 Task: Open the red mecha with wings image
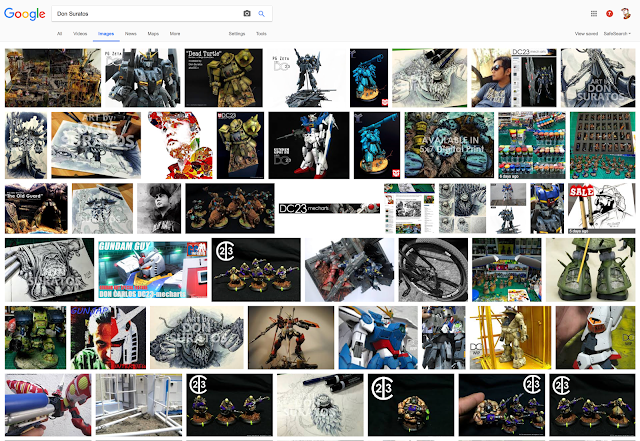(x=291, y=338)
